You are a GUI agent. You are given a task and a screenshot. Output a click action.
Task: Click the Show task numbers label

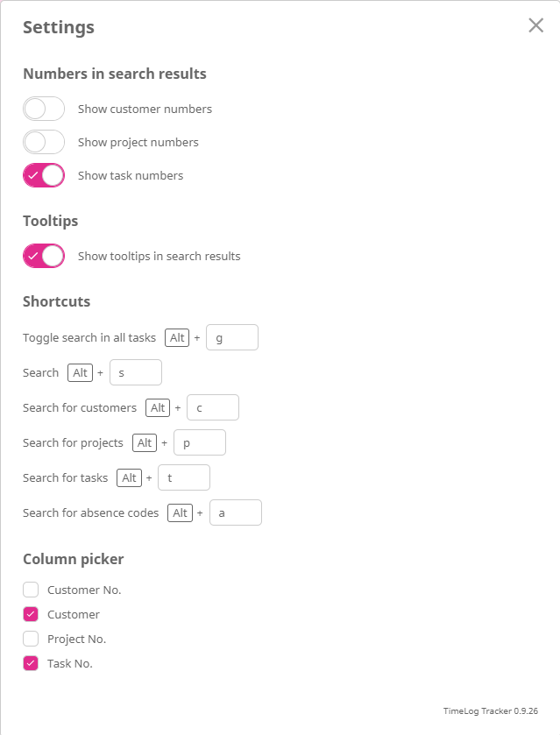[131, 175]
